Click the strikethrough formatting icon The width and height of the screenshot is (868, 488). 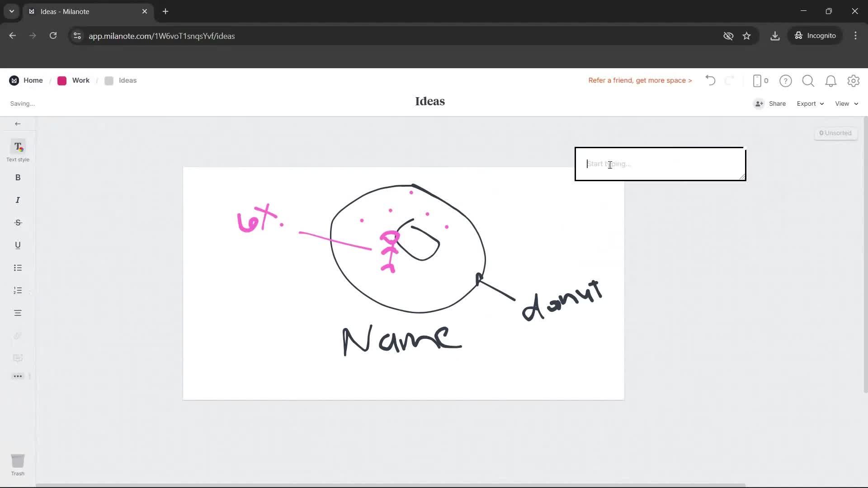pyautogui.click(x=18, y=222)
